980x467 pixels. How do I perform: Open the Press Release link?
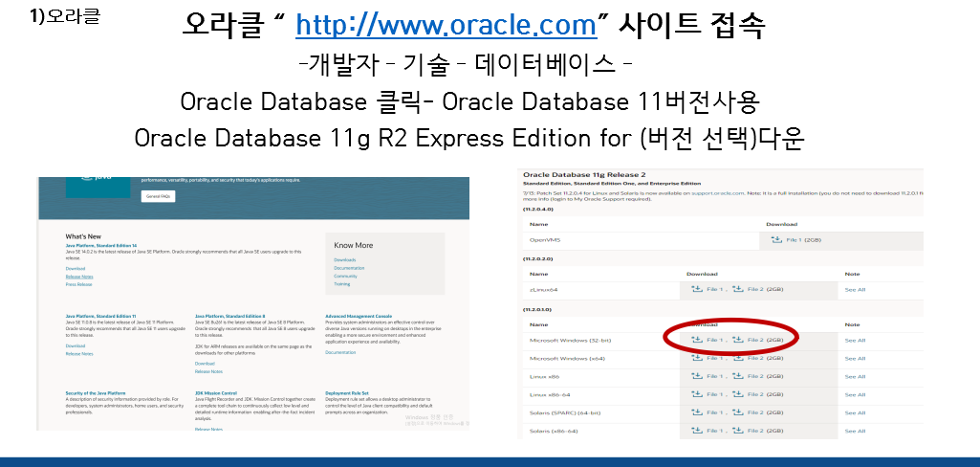78,284
